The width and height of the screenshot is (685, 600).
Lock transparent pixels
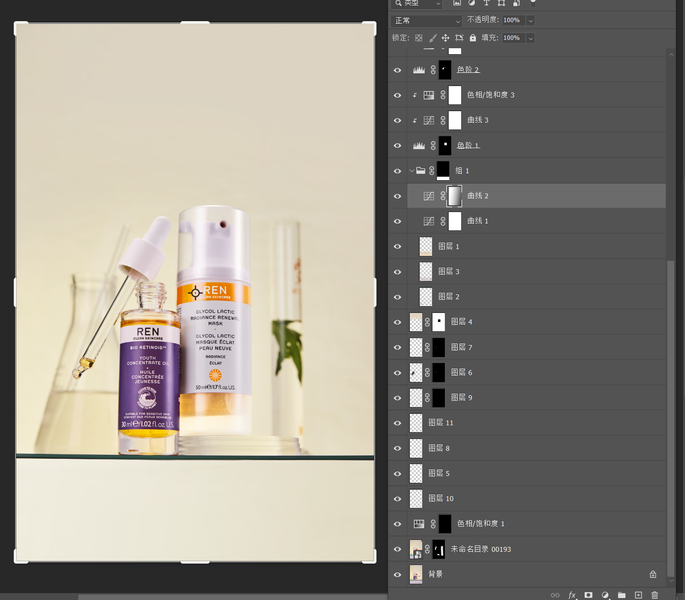click(x=419, y=38)
